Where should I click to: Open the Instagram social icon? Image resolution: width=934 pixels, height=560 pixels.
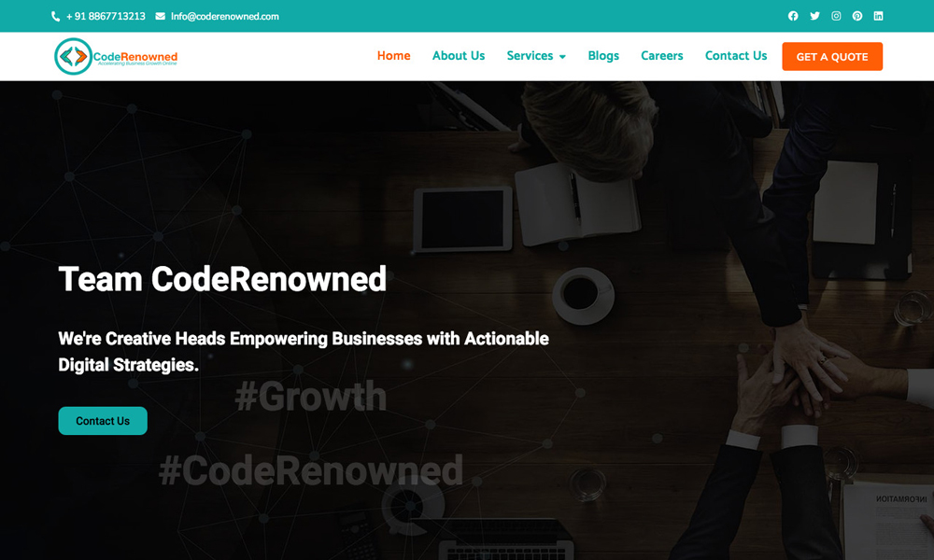836,16
